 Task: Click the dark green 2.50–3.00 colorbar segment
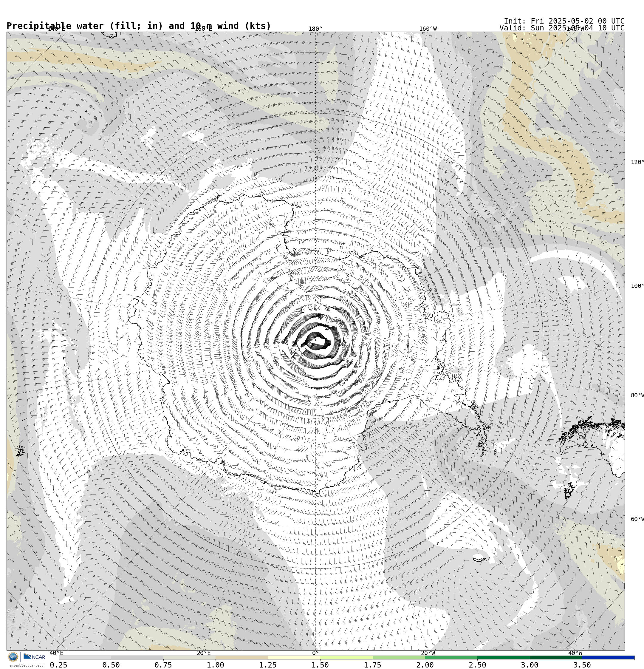click(x=504, y=657)
